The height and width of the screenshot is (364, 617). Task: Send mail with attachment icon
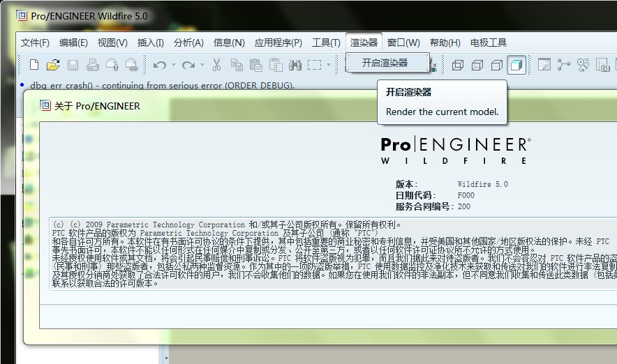(112, 64)
